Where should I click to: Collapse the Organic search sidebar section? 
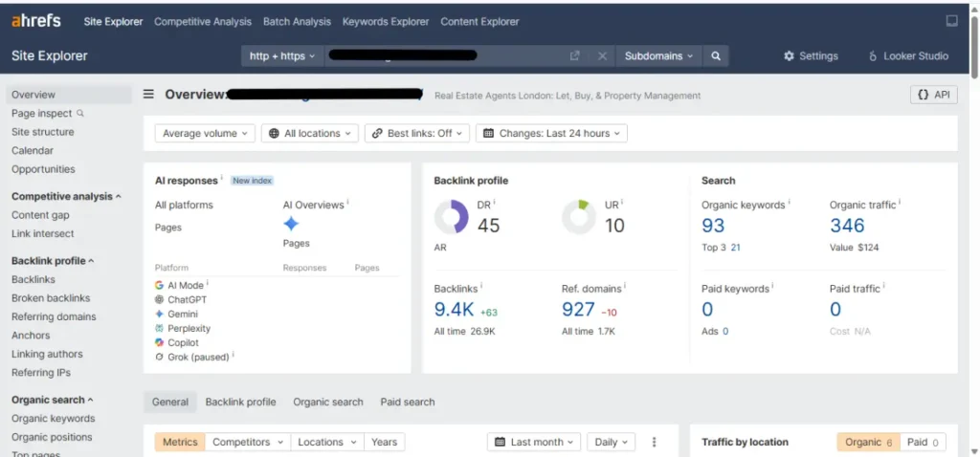pyautogui.click(x=52, y=400)
